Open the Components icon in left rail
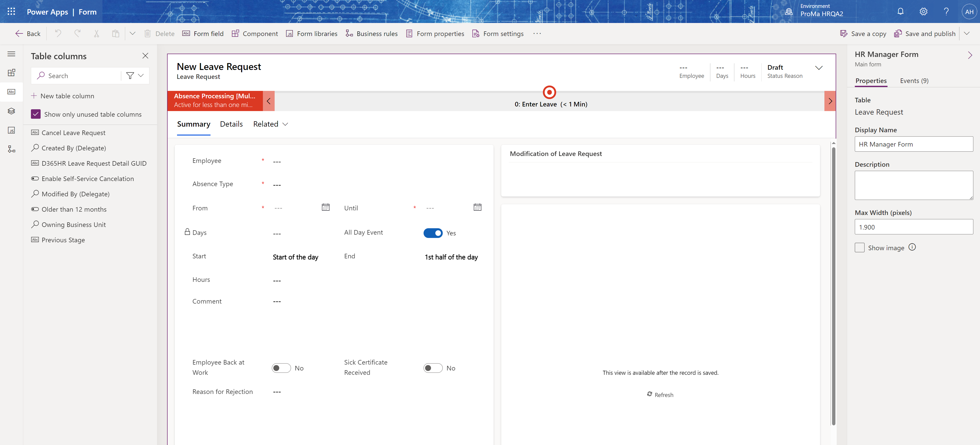The image size is (980, 445). pos(11,73)
